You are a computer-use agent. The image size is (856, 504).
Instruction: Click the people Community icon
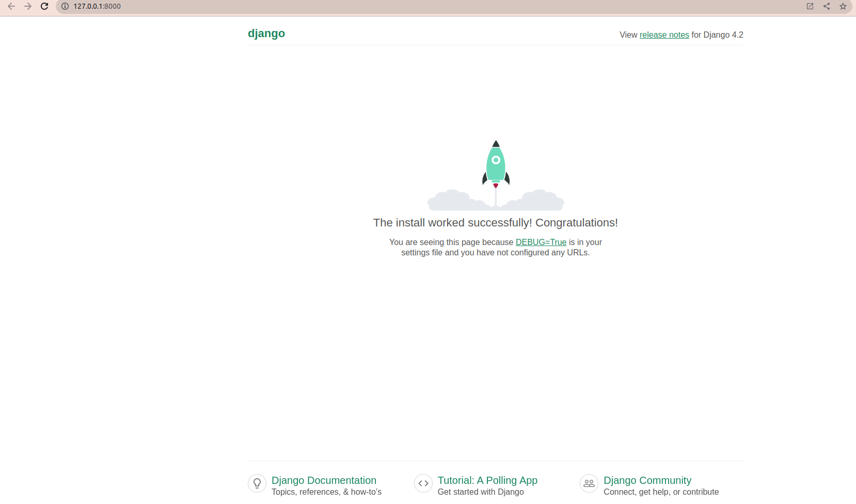(x=589, y=483)
